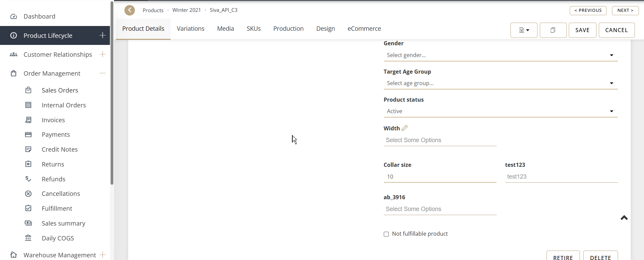Open the Target Age Group dropdown

point(500,83)
